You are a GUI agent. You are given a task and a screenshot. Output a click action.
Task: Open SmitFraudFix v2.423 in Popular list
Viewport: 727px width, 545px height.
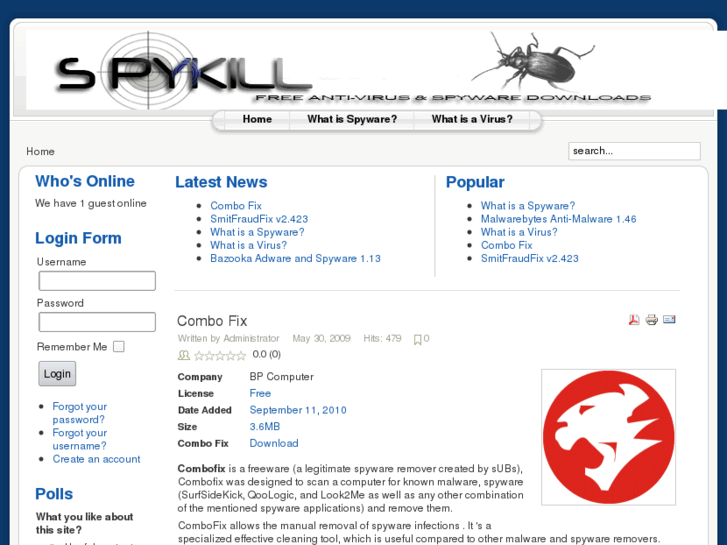(x=529, y=258)
